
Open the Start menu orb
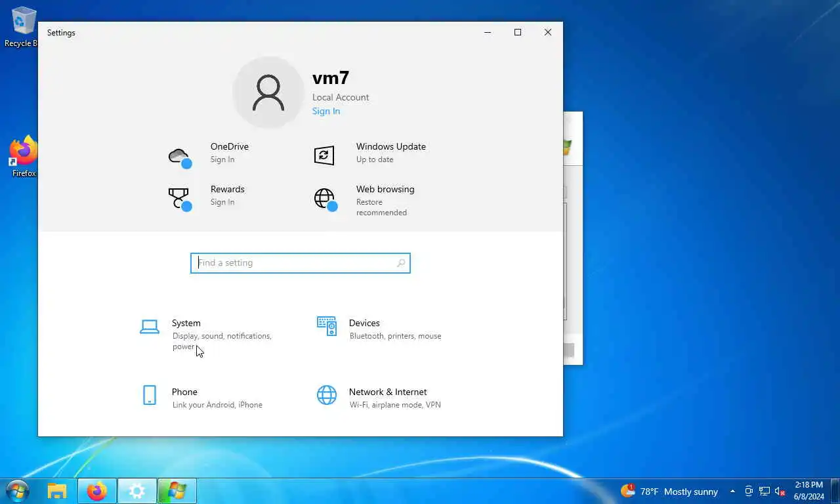17,491
